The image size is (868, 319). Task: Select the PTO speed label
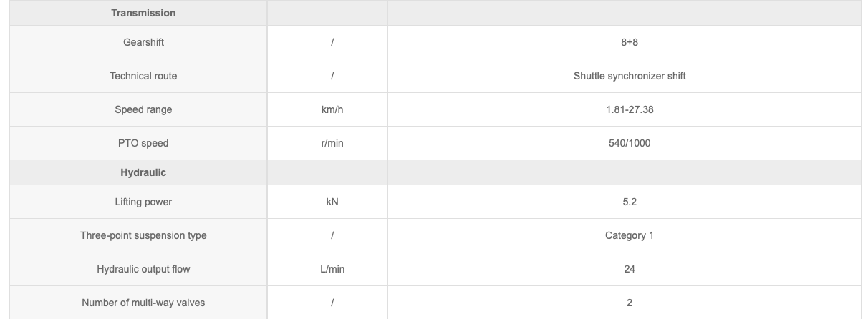click(x=143, y=143)
